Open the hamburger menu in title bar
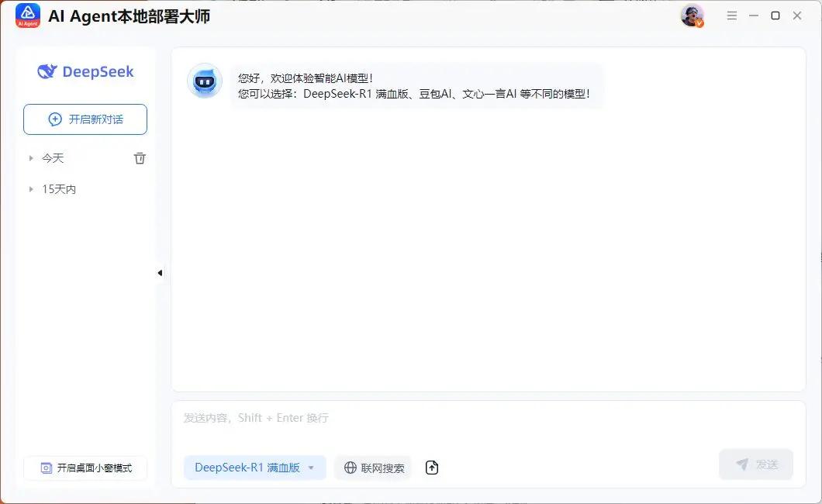 click(x=732, y=16)
